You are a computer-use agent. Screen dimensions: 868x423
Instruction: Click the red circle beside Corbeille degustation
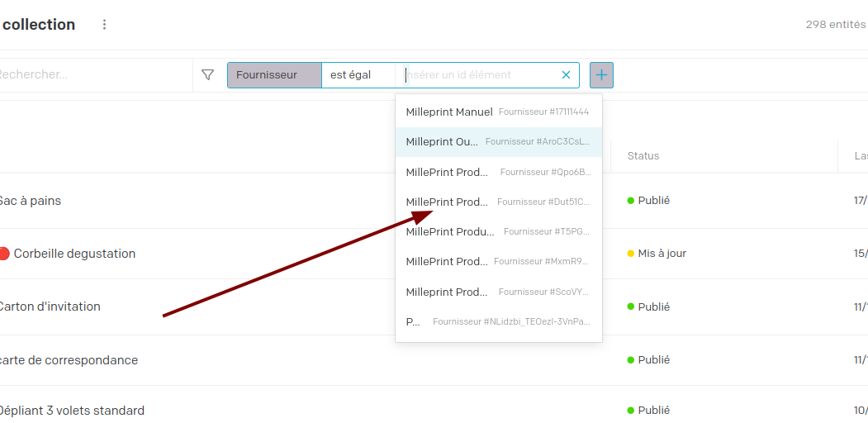coord(4,254)
